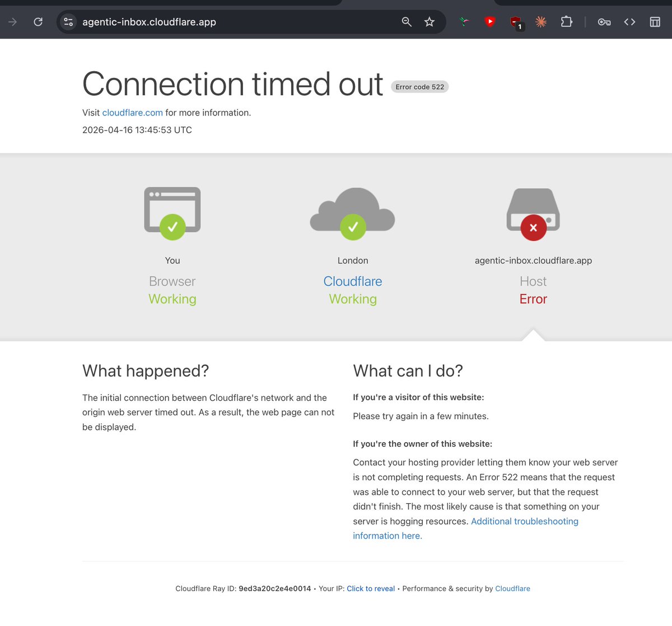The height and width of the screenshot is (626, 672).
Task: Click the Ray ID 9ed3a20c2e4e0014 value
Action: [x=275, y=588]
